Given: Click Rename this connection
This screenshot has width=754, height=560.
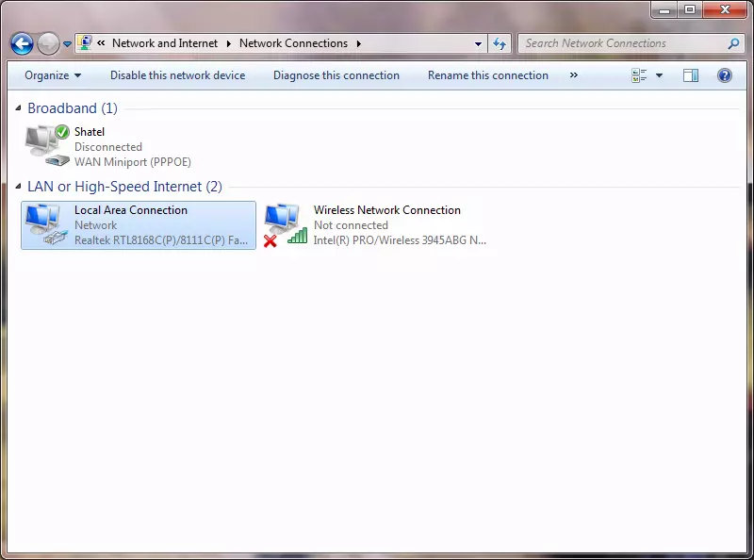Looking at the screenshot, I should [x=487, y=75].
